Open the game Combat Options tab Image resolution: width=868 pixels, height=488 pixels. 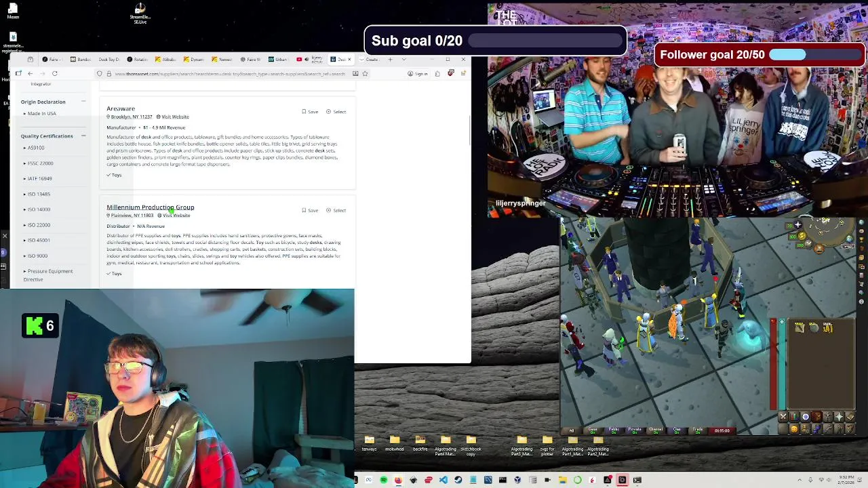point(783,418)
